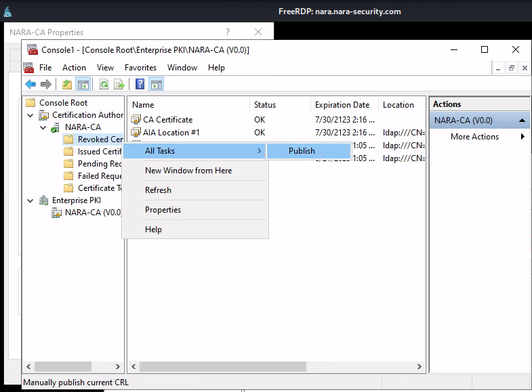Toggle Show/Hide Action Pane toolbar icon

coord(157,85)
